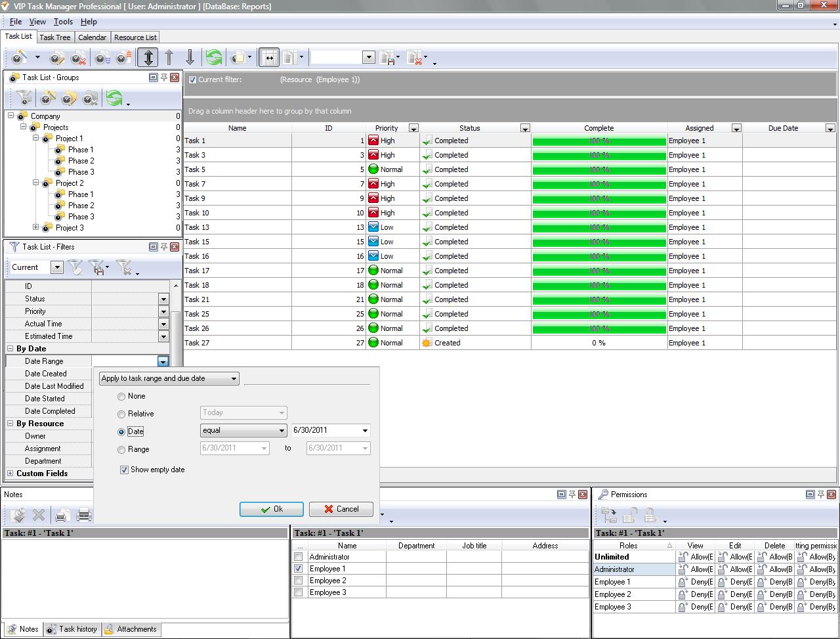This screenshot has height=639, width=840.
Task: Click the printer icon in Notes toolbar
Action: pos(84,515)
